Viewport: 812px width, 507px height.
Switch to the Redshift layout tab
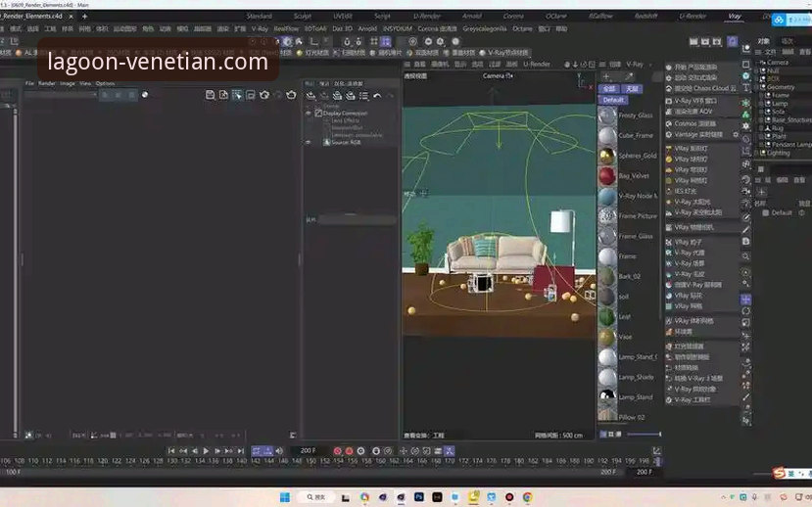tap(645, 16)
